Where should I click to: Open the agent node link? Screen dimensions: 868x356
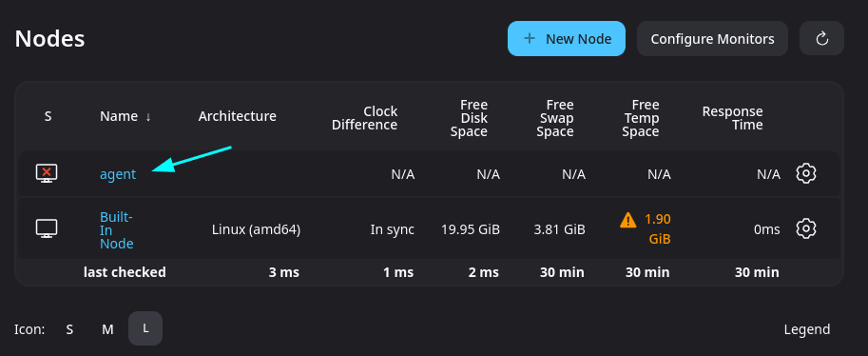click(x=117, y=174)
